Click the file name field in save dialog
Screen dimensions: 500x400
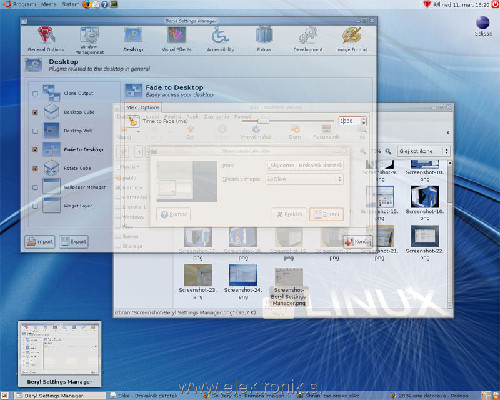(x=304, y=165)
